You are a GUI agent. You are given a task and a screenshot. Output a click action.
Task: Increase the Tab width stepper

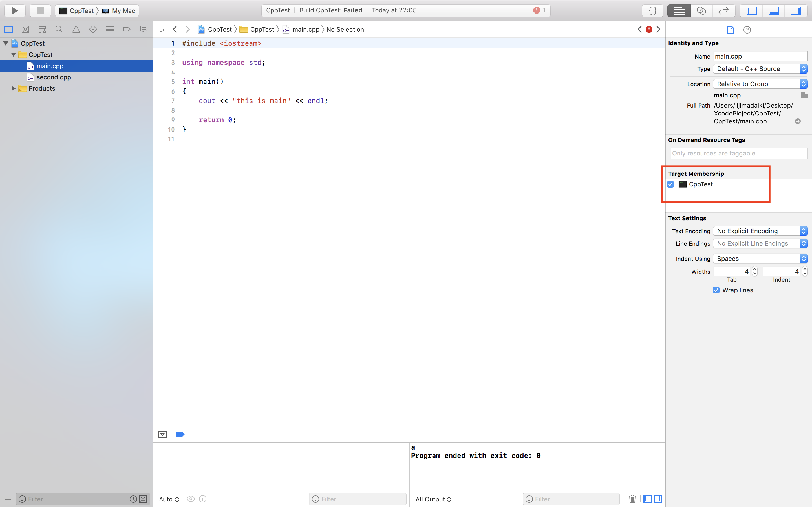[x=754, y=269]
